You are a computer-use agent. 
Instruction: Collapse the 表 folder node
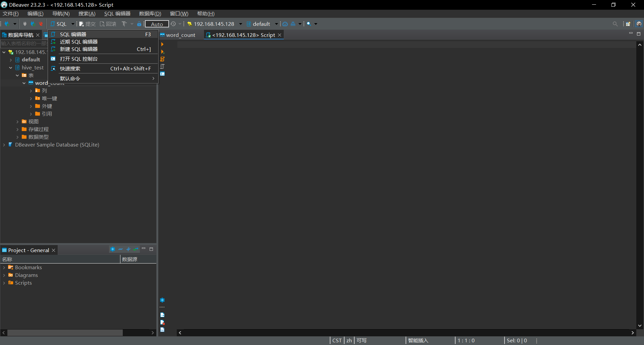pos(17,75)
